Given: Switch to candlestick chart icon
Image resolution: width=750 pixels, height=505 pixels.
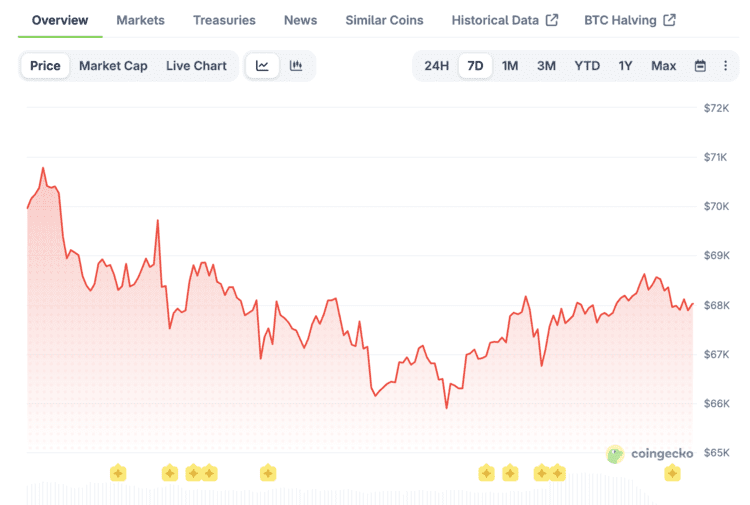Looking at the screenshot, I should tap(296, 66).
